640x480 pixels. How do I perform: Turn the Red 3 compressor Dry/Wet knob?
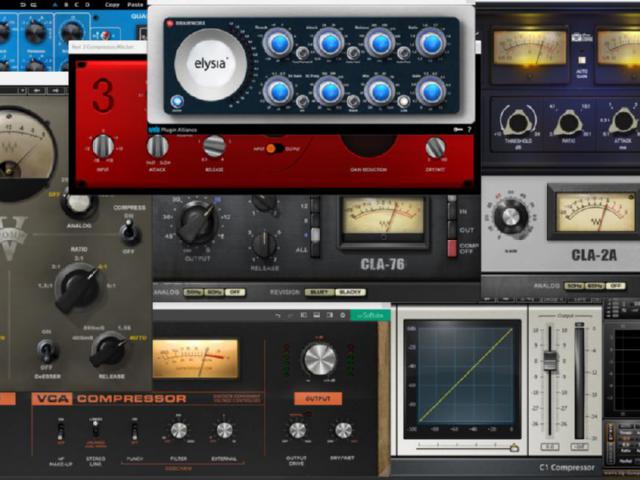[x=436, y=148]
